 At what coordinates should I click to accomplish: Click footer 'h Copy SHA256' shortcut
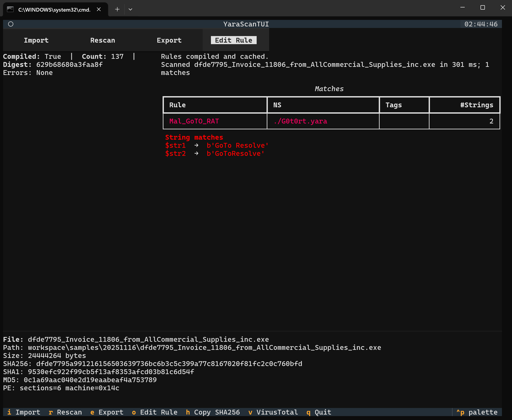213,412
